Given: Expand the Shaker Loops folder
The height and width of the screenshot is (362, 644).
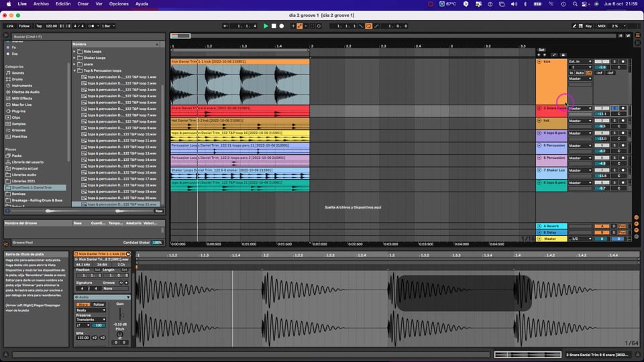Looking at the screenshot, I should 74,58.
